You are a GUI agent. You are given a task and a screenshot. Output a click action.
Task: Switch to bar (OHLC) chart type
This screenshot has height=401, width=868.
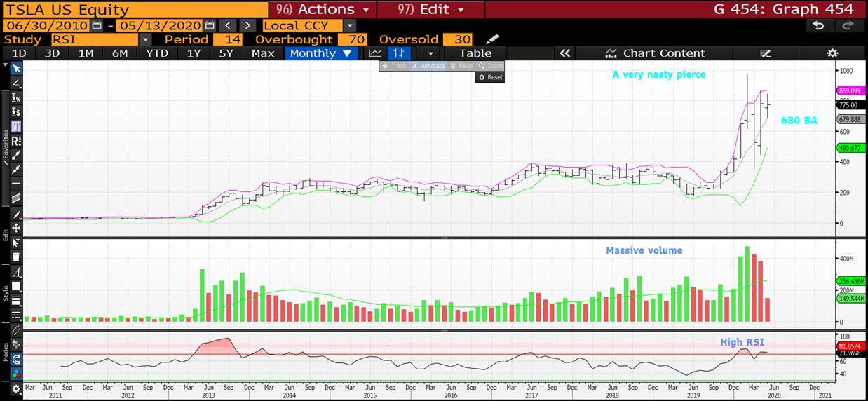click(x=398, y=53)
